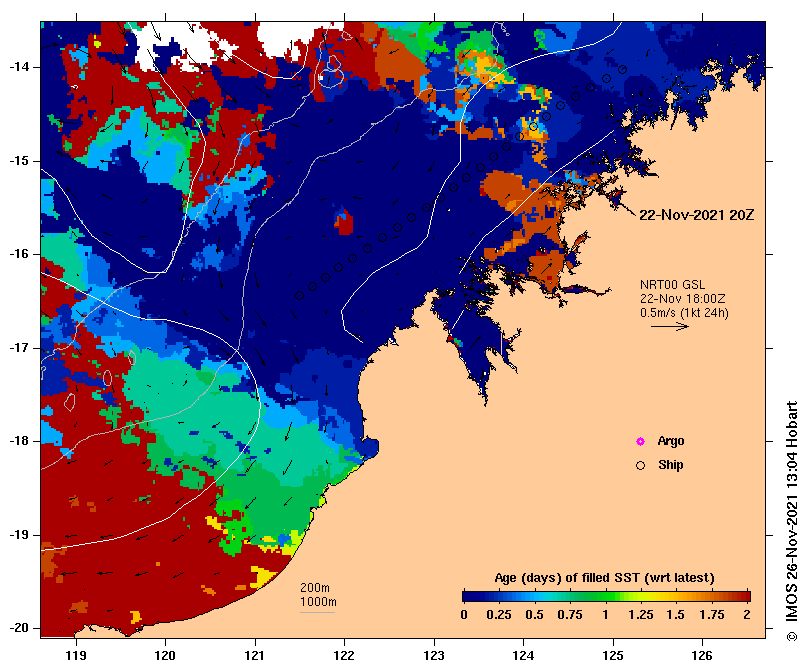Viewport: 809px width, 672px height.
Task: Click the '0' colorbar tick label
Action: tap(464, 615)
